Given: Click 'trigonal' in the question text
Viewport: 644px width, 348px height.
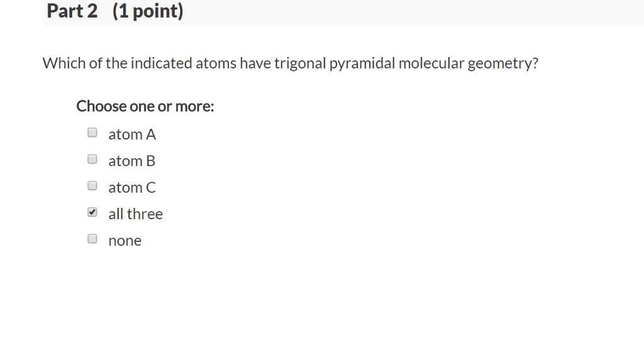Looking at the screenshot, I should 300,64.
